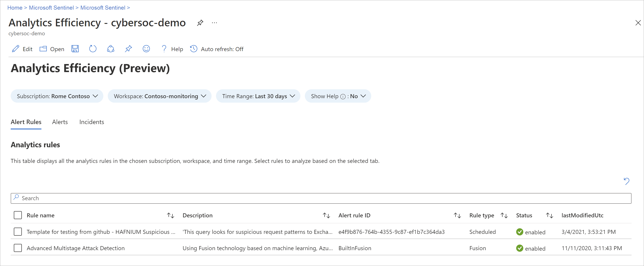Click the Edit pencil icon
The height and width of the screenshot is (266, 644).
pos(16,49)
